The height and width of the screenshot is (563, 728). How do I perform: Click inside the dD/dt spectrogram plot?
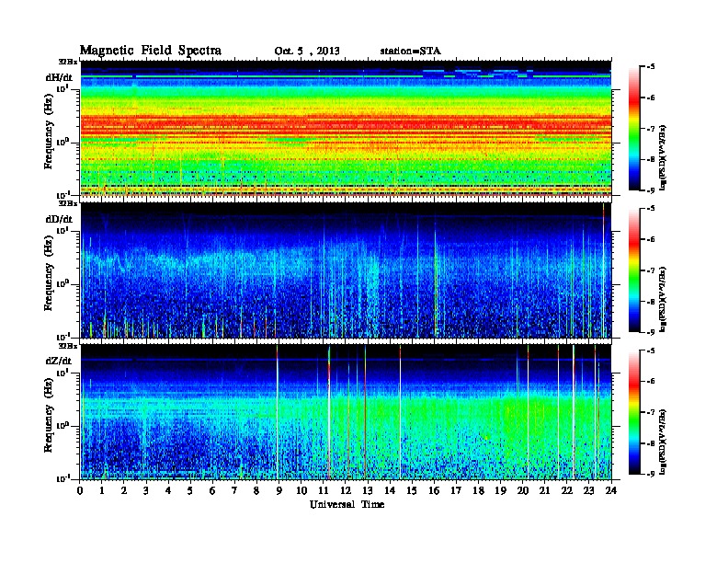pos(346,270)
